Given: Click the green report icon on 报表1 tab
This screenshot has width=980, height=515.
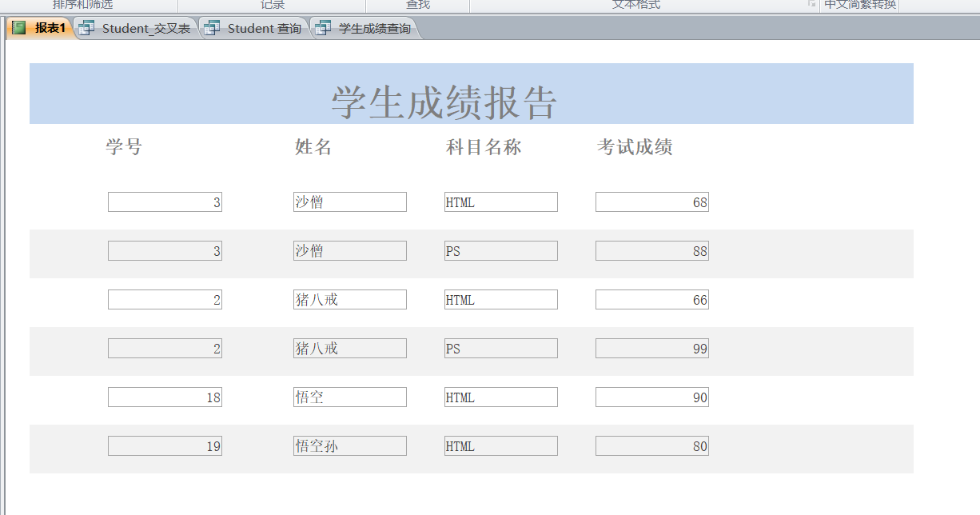Looking at the screenshot, I should coord(19,29).
